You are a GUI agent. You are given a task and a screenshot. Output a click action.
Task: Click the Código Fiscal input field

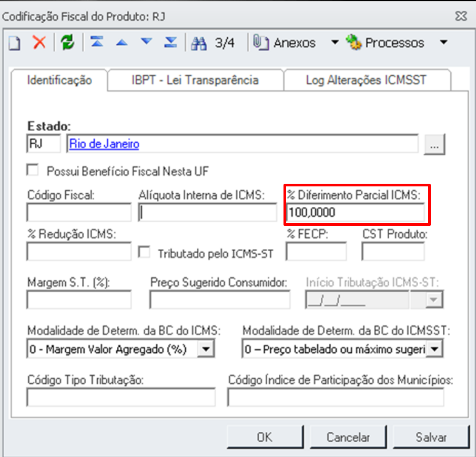tap(79, 212)
